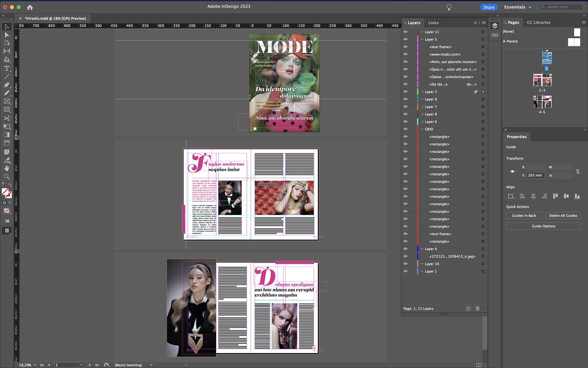
Task: Select the Eyedropper tool
Action: pyautogui.click(x=7, y=160)
